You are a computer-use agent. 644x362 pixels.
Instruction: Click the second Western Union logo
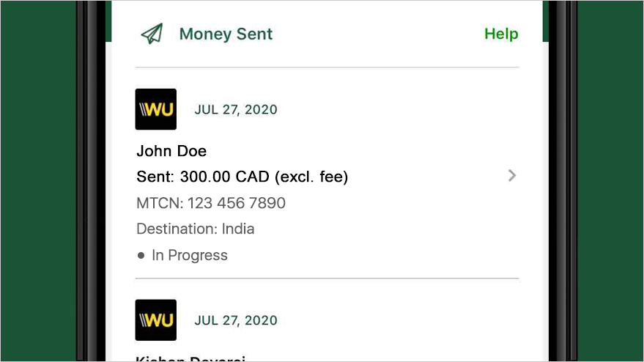156,320
